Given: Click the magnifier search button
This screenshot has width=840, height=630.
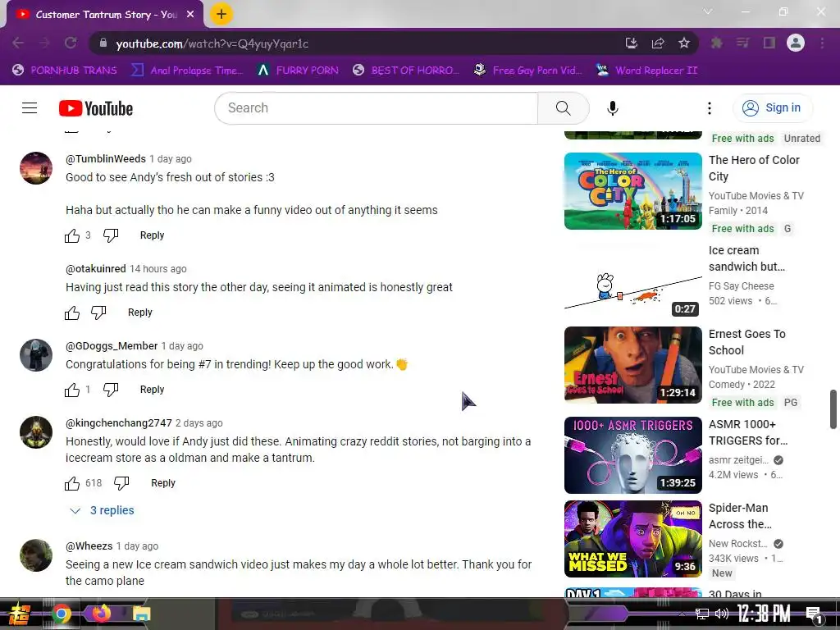Looking at the screenshot, I should (563, 108).
